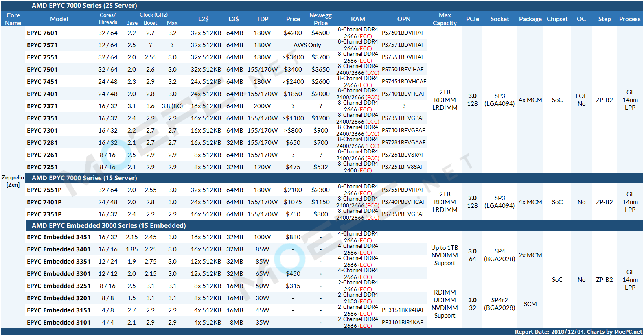Click the Socket column header
Image resolution: width=644 pixels, height=336 pixels.
[500, 19]
